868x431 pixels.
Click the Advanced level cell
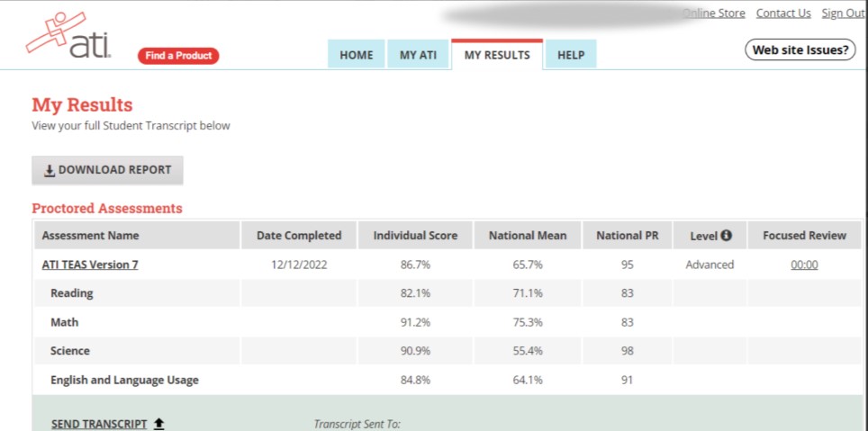710,265
